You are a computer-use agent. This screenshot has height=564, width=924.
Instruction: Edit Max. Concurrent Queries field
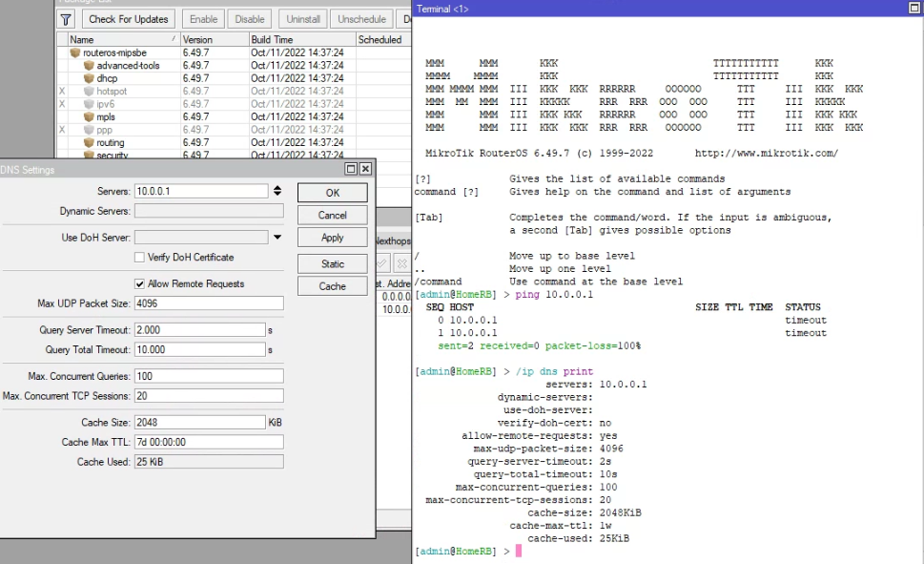(x=209, y=376)
